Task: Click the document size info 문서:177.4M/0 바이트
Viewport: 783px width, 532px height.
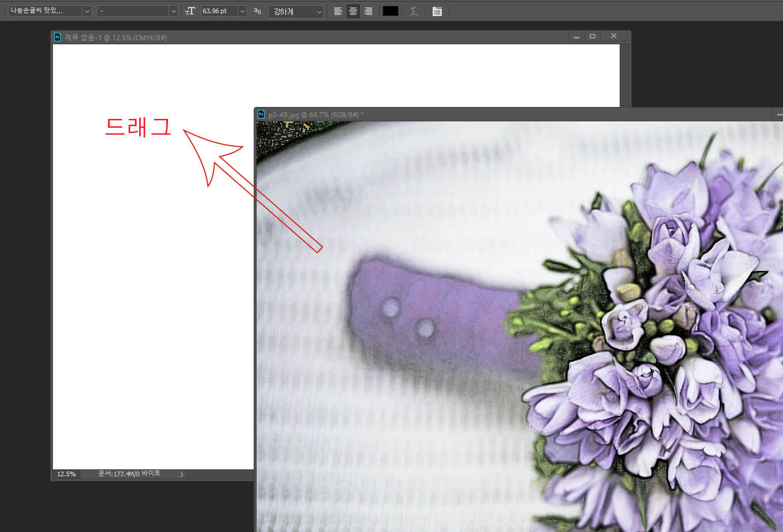Action: pos(129,474)
